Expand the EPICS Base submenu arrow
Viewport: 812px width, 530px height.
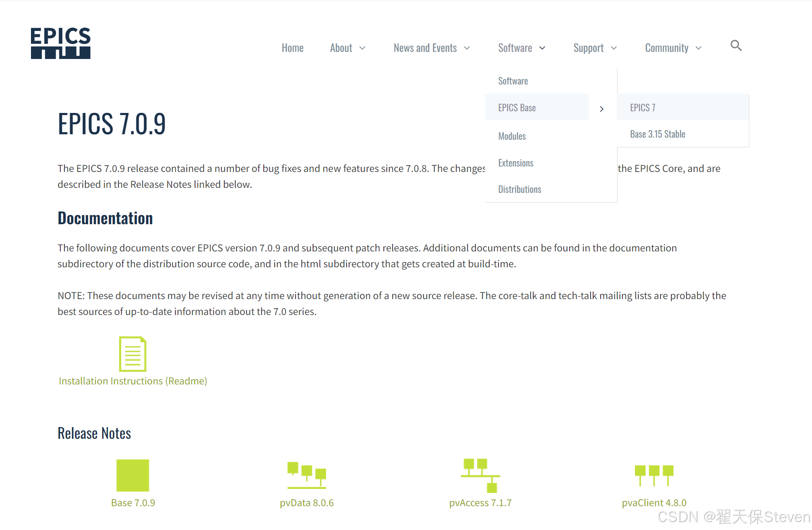[601, 109]
